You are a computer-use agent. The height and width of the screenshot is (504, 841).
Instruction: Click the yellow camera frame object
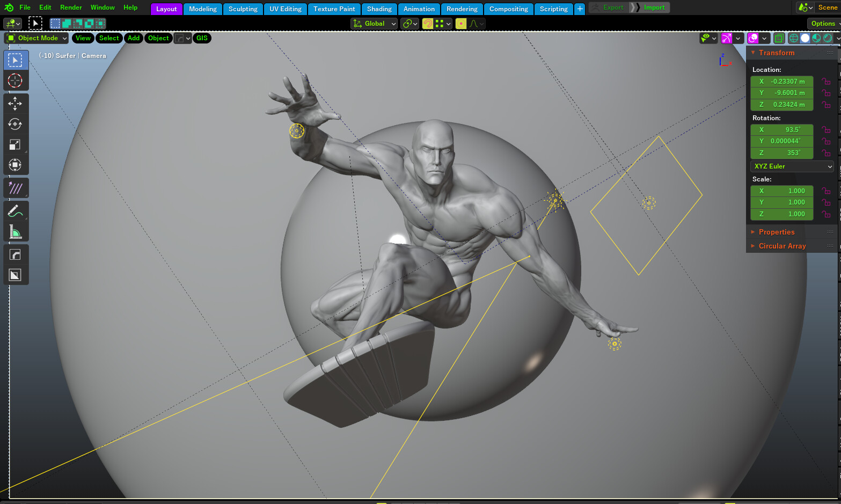646,206
